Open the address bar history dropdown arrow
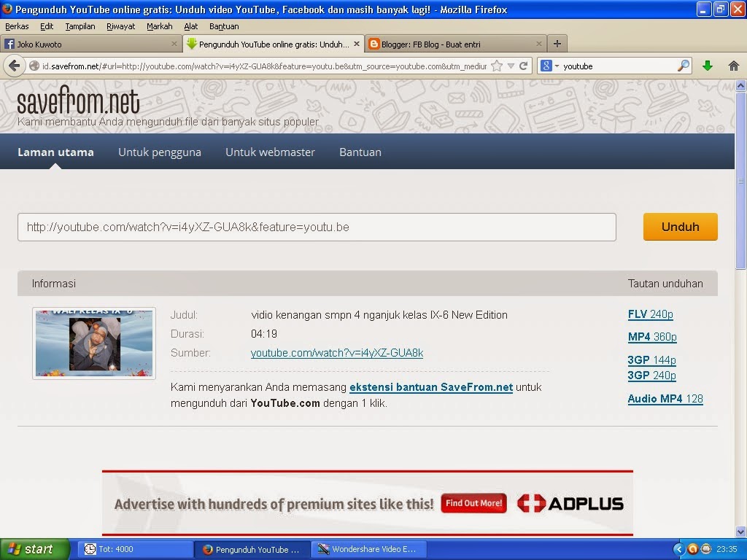The width and height of the screenshot is (747, 560). pyautogui.click(x=511, y=66)
